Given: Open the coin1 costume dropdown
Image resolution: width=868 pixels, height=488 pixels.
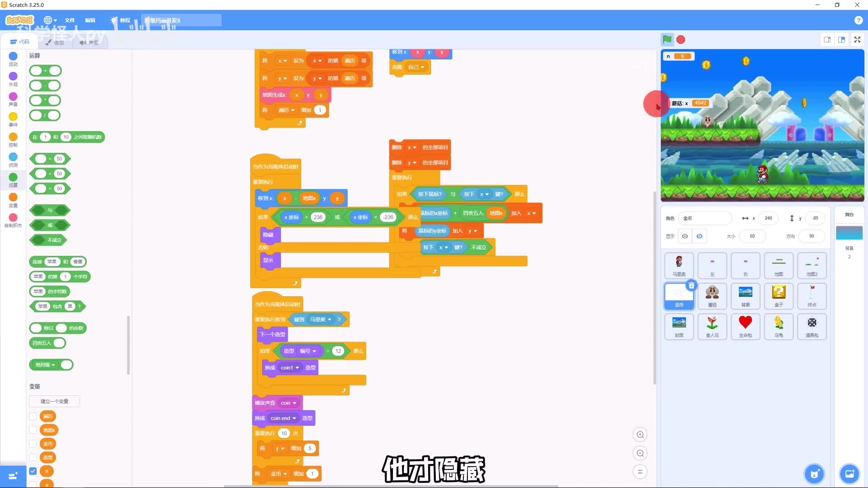Looking at the screenshot, I should 290,368.
